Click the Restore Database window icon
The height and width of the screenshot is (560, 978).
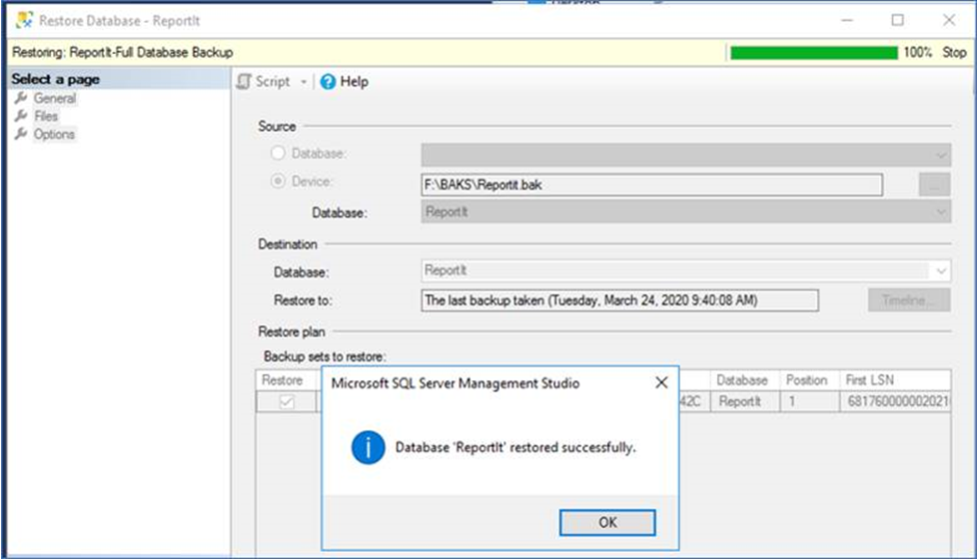(24, 20)
